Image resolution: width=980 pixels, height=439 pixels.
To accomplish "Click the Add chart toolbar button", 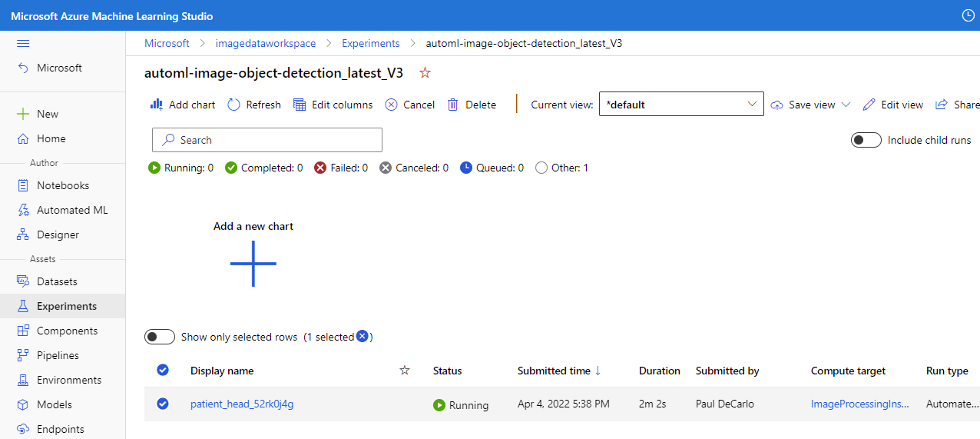I will [183, 105].
